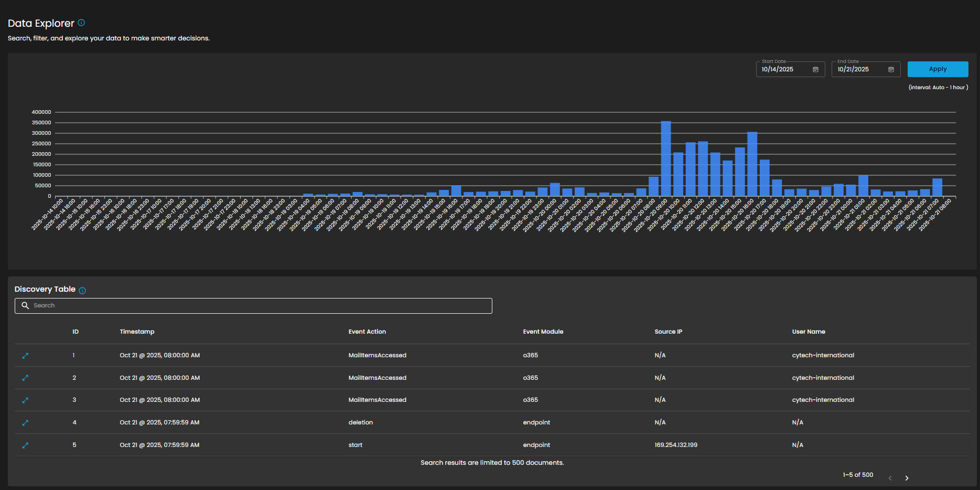
Task: Expand row 3 details with arrow icon
Action: point(25,400)
